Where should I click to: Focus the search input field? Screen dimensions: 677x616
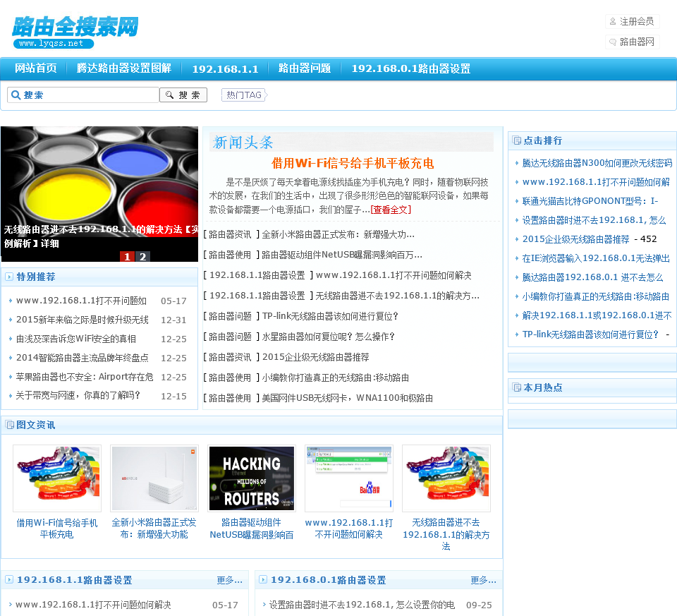point(83,95)
